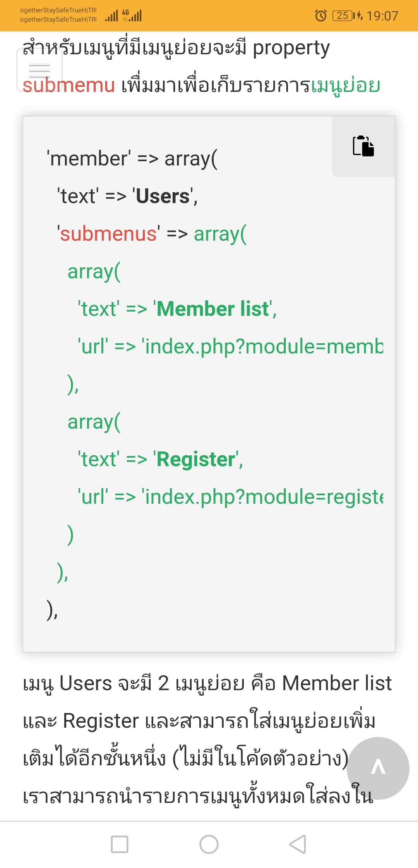418x868 pixels.
Task: Select the bold 'Users' text in code
Action: 163,196
